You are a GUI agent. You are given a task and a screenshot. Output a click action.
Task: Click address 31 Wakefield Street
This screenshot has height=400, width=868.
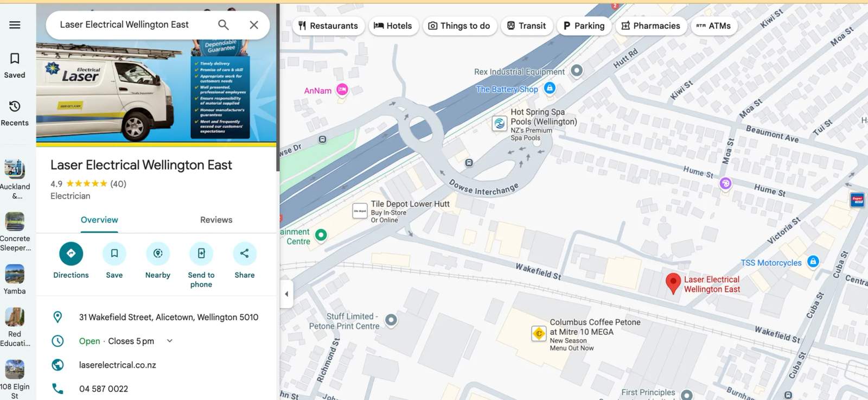point(169,317)
